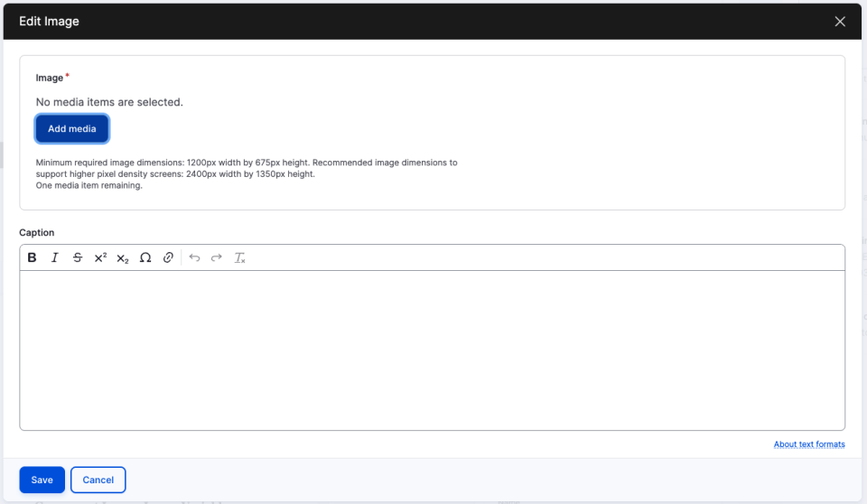Save the image changes

[42, 481]
